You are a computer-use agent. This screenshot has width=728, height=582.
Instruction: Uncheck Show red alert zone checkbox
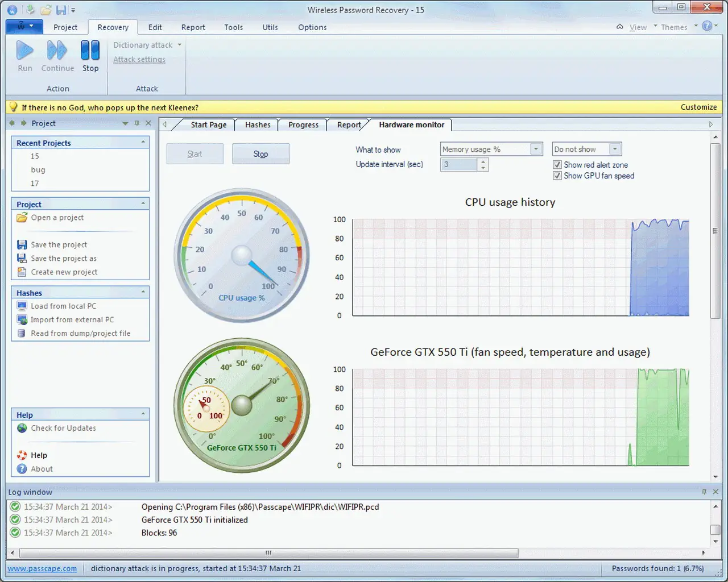click(x=557, y=165)
